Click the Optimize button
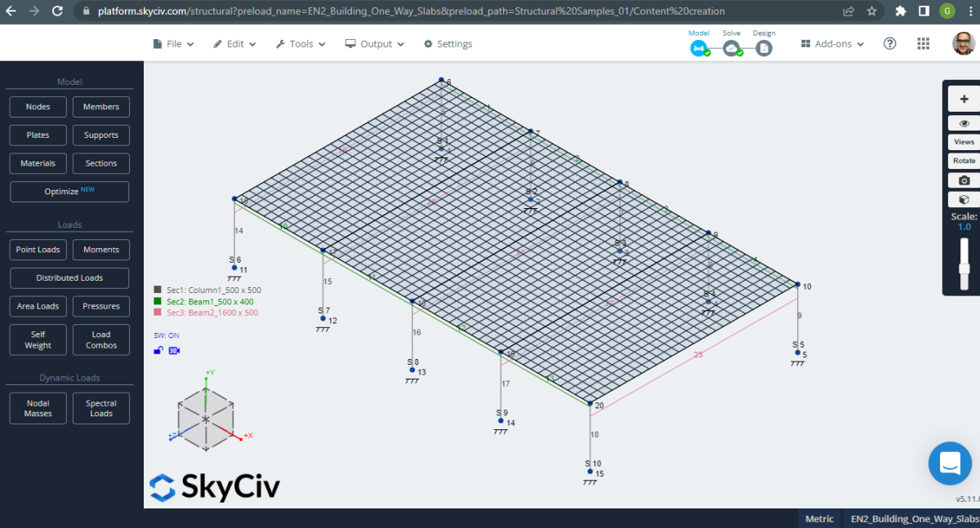This screenshot has height=528, width=980. (69, 191)
